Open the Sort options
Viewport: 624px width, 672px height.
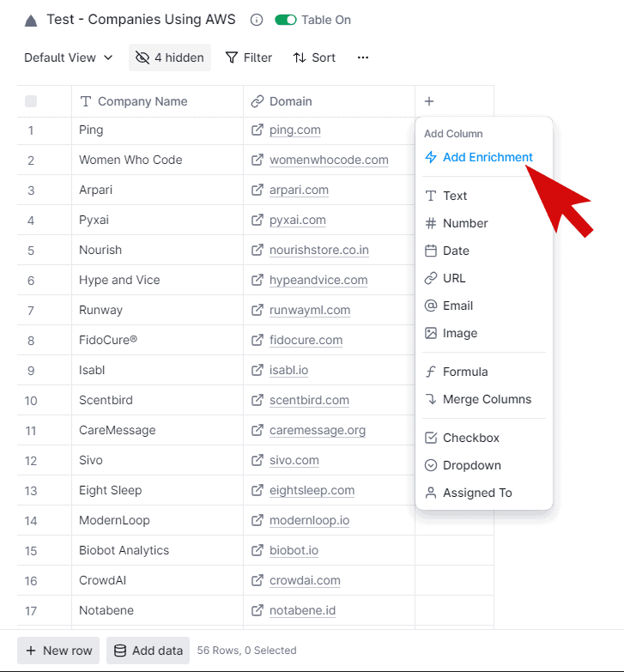[314, 58]
